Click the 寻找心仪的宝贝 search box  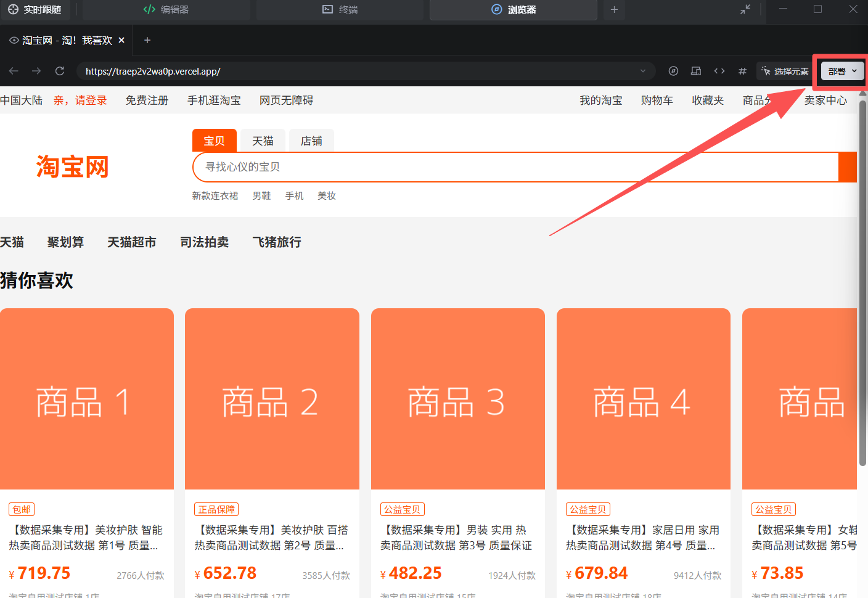[516, 167]
